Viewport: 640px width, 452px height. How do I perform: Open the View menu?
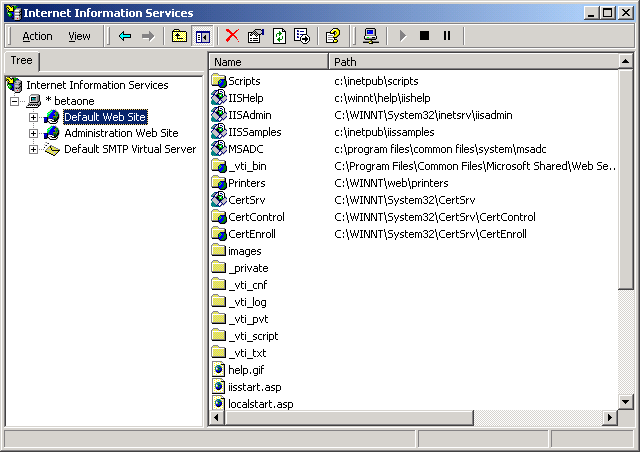coord(79,36)
